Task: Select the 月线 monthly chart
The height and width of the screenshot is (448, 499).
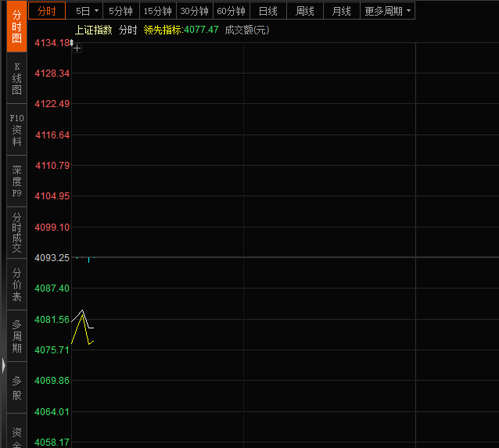Action: click(341, 11)
